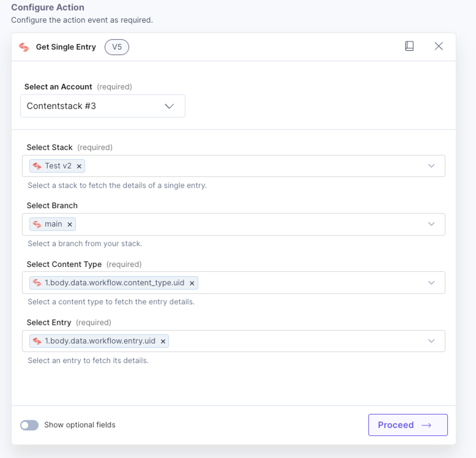The image size is (476, 458).
Task: Select the main branch chip
Action: [x=52, y=224]
